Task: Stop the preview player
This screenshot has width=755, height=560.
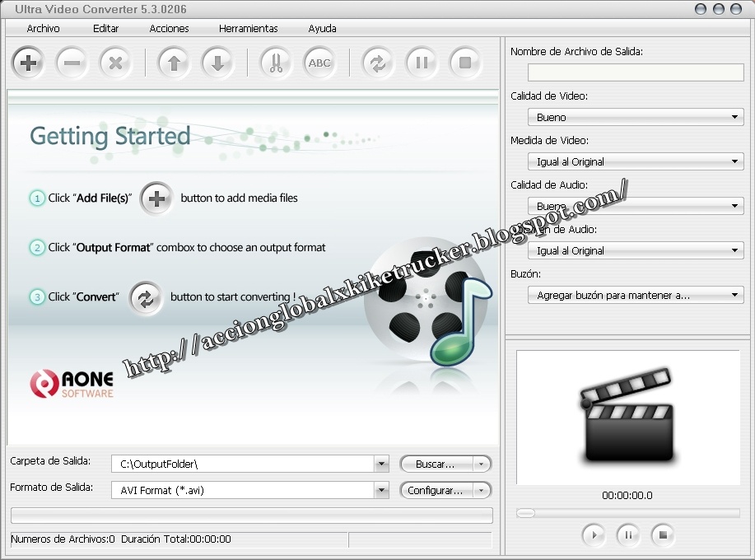Action: click(663, 535)
